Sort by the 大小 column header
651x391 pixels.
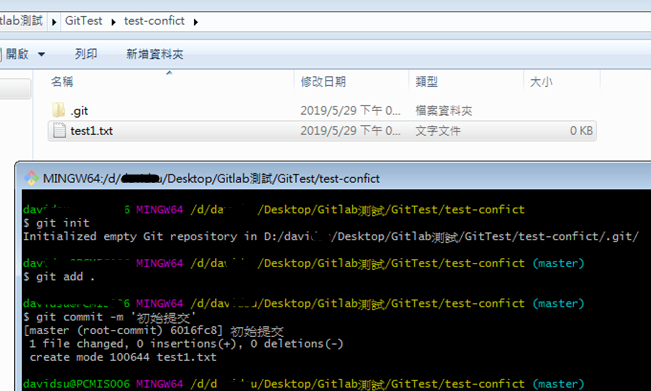point(541,82)
